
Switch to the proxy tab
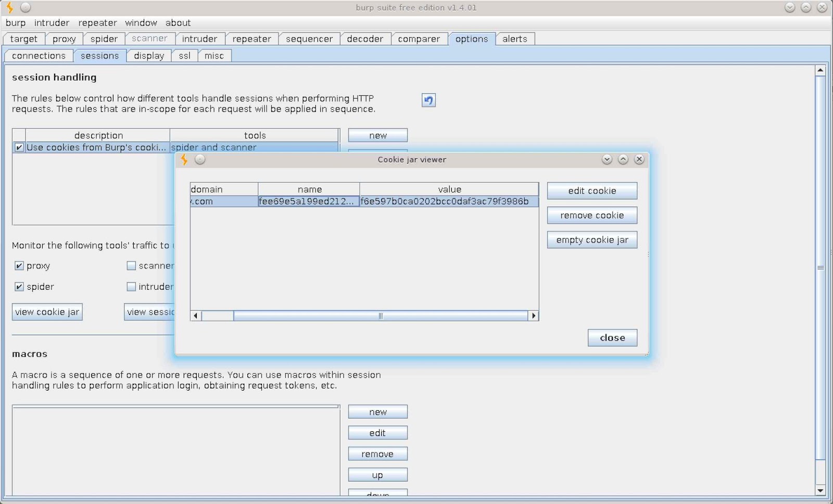(64, 39)
